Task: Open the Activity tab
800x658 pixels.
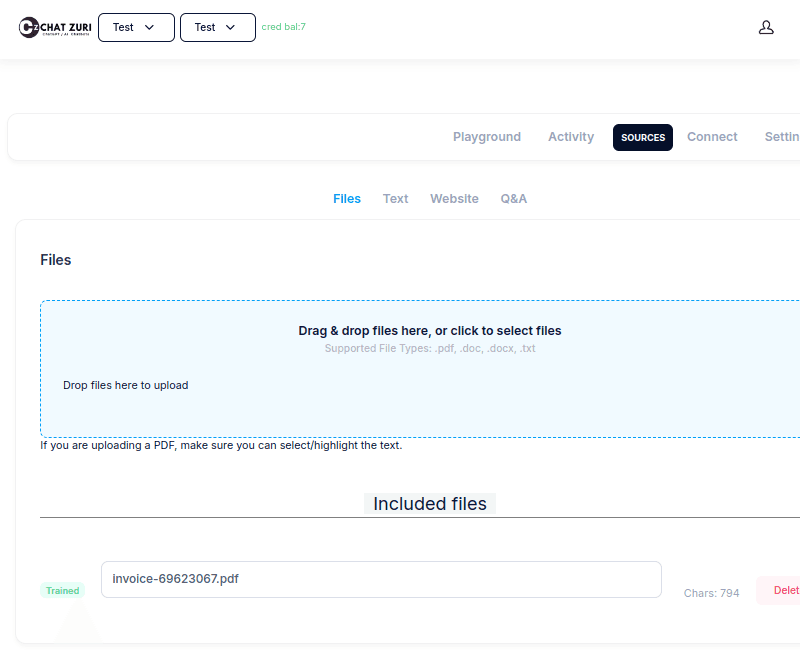Action: [x=571, y=137]
